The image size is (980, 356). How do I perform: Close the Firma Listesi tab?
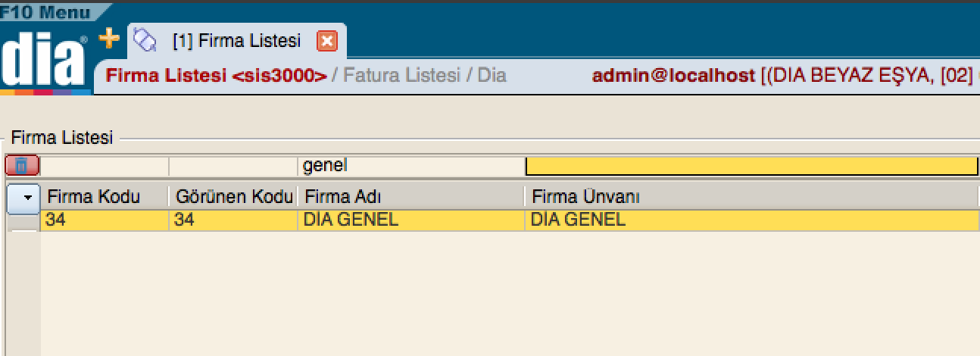click(326, 41)
